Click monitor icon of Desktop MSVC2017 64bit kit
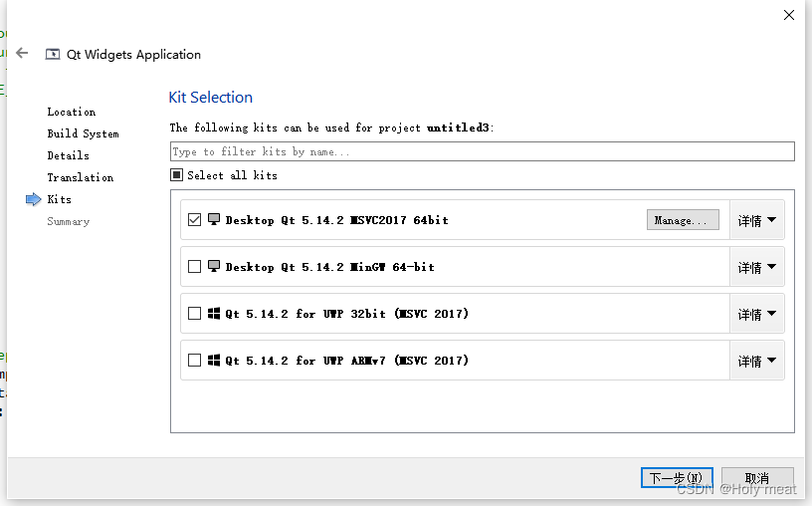Screen dimensions: 812x506 point(214,219)
